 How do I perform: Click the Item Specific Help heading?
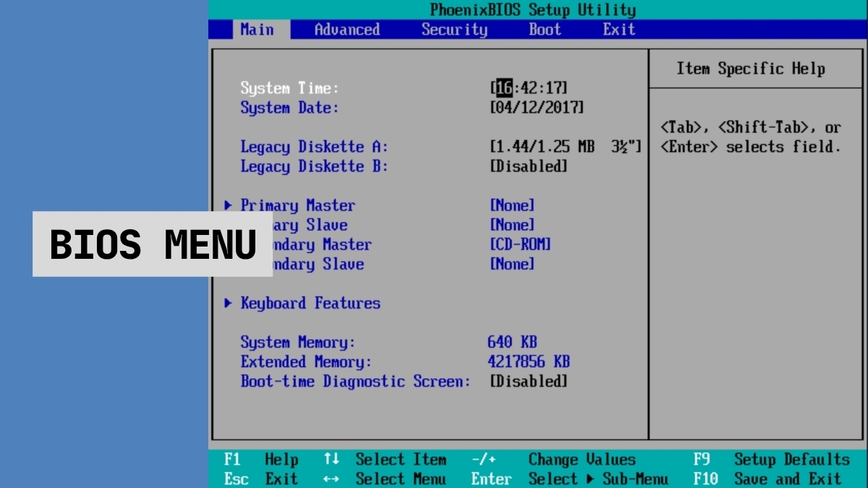(751, 69)
